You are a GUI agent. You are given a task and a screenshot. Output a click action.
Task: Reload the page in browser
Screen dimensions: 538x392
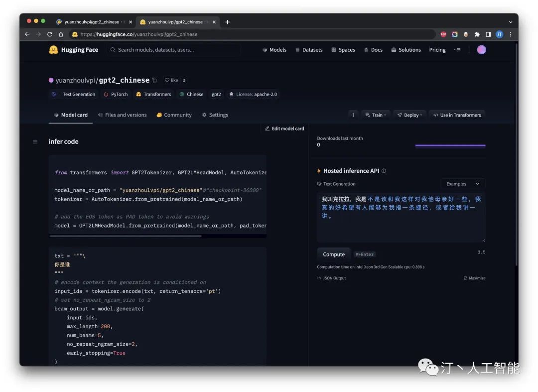(50, 34)
